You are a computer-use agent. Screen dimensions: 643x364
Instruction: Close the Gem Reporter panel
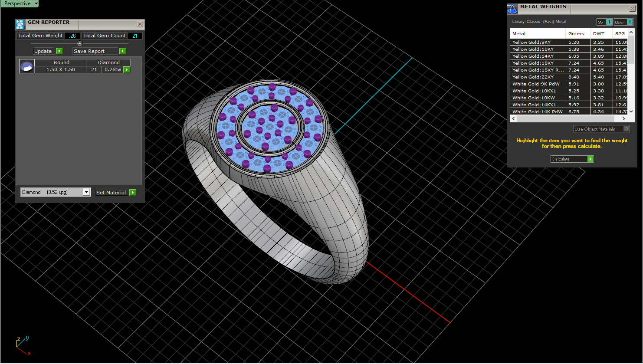point(140,24)
